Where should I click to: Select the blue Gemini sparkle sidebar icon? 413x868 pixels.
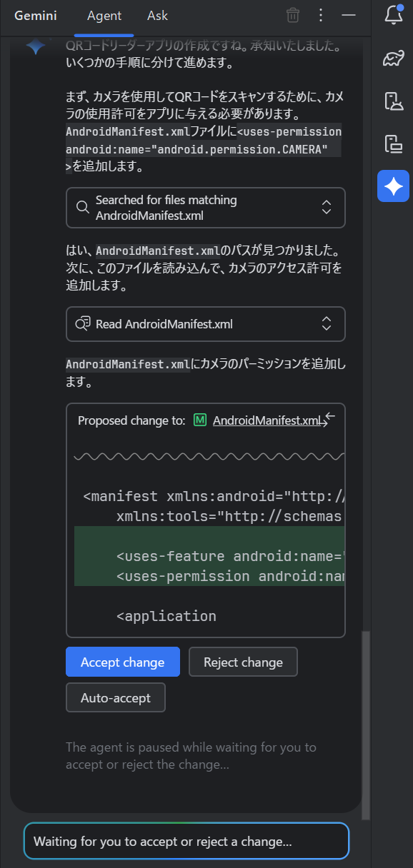tap(394, 186)
